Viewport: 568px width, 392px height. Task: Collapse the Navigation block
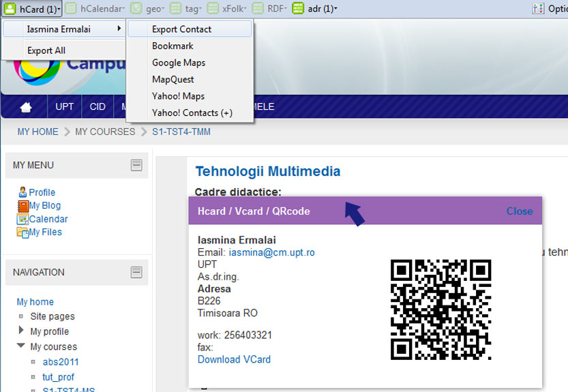(x=136, y=272)
